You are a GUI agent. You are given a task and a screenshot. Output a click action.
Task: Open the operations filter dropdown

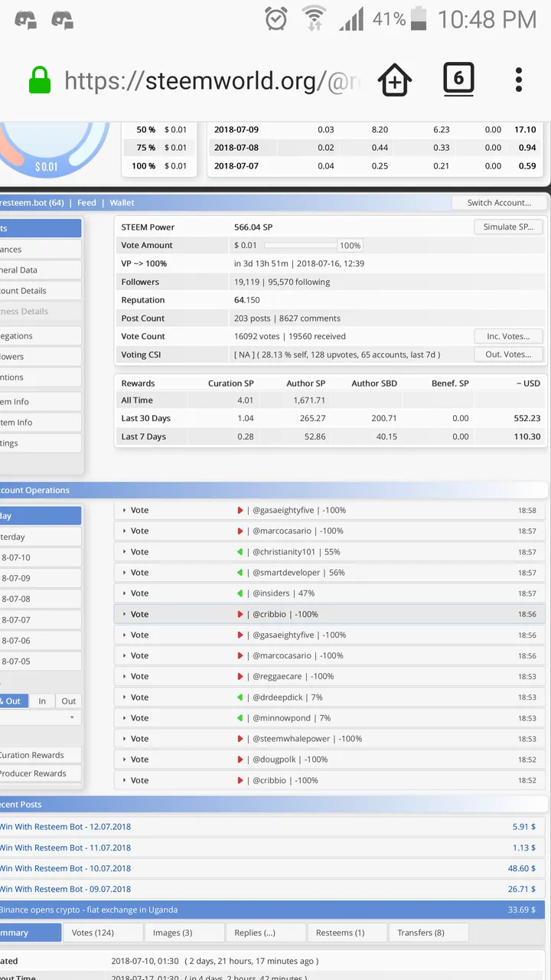[40, 718]
